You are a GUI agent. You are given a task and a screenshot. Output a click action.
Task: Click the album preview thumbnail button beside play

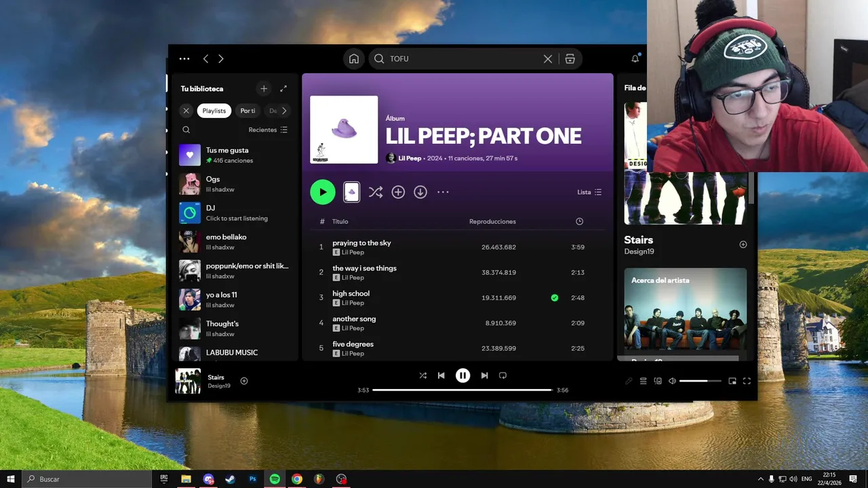click(x=351, y=192)
